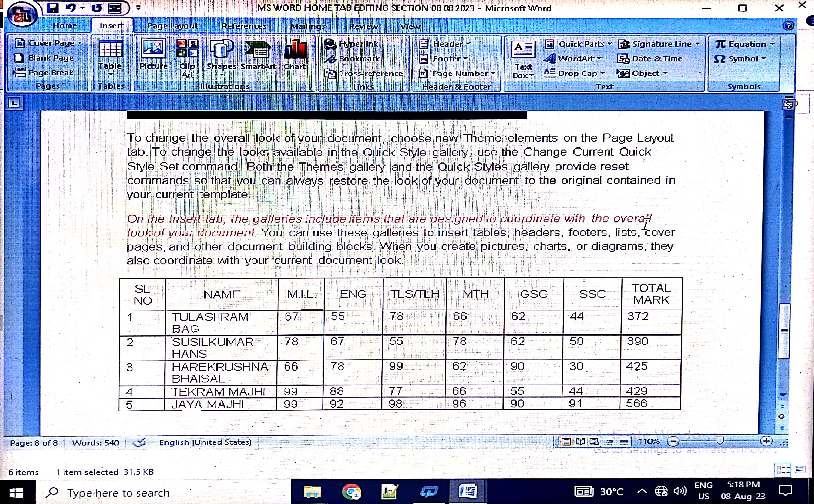The width and height of the screenshot is (814, 504).
Task: Switch to Full Screen Reading view
Action: (x=581, y=442)
